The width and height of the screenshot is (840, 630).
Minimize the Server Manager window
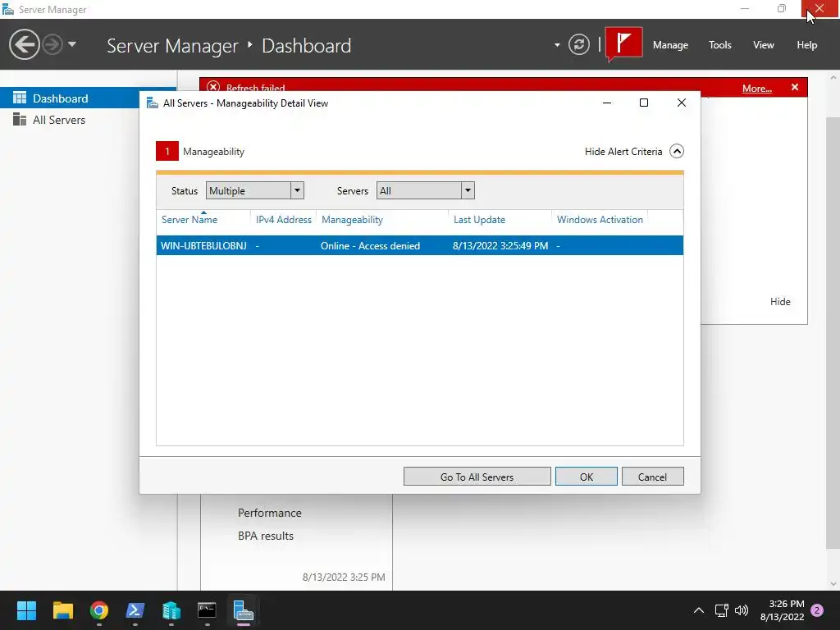(745, 8)
